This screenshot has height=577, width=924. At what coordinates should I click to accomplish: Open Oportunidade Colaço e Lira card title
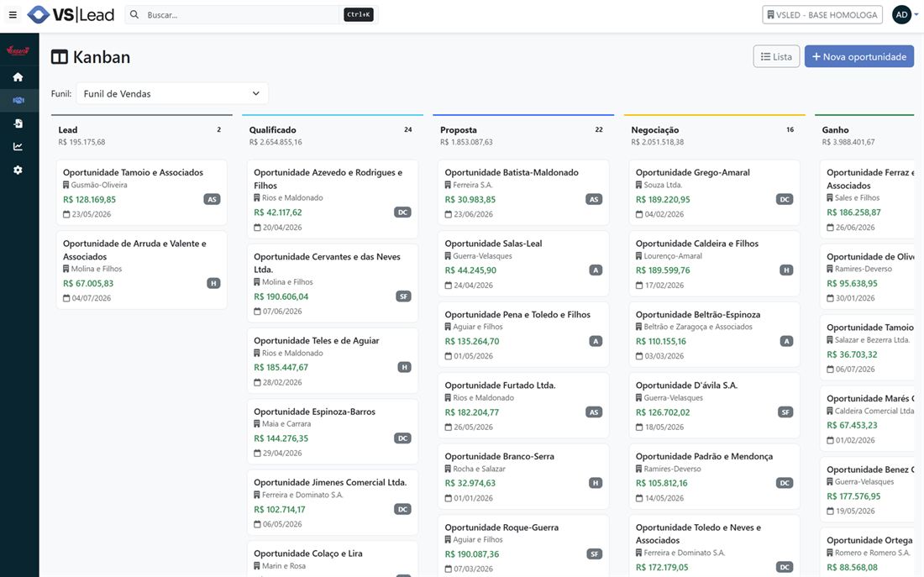(308, 553)
